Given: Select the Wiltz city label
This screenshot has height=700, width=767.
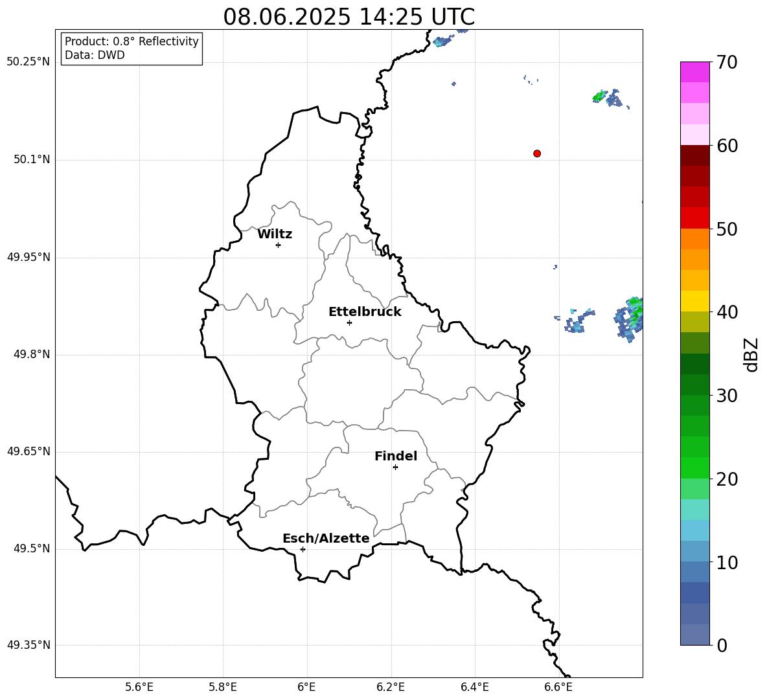Looking at the screenshot, I should [275, 234].
